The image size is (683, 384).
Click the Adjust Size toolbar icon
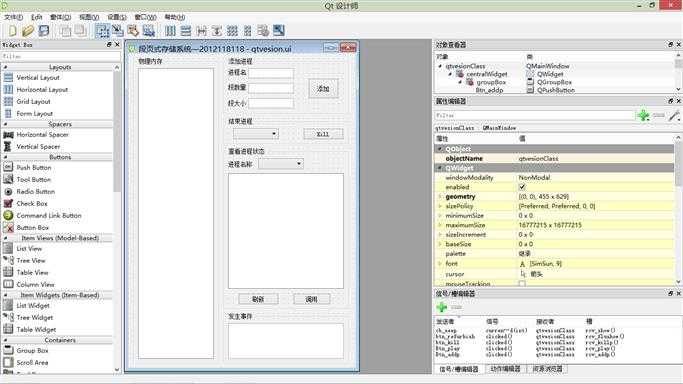click(279, 30)
